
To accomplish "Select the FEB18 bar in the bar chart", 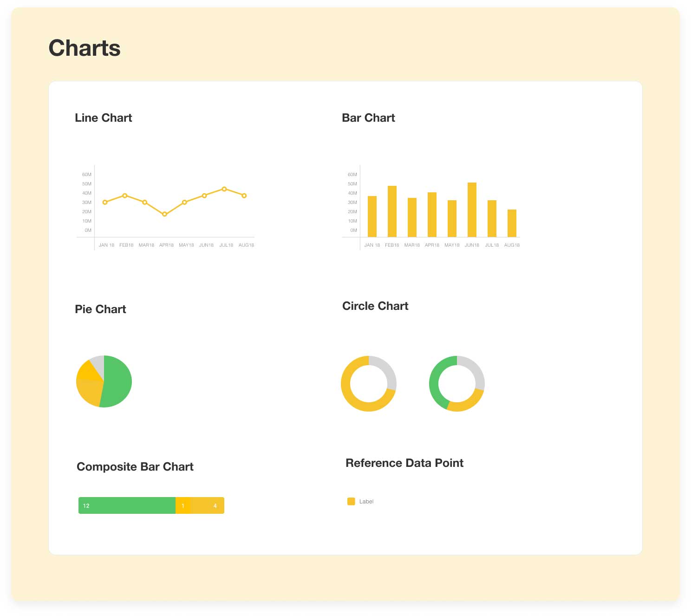I will click(x=392, y=211).
